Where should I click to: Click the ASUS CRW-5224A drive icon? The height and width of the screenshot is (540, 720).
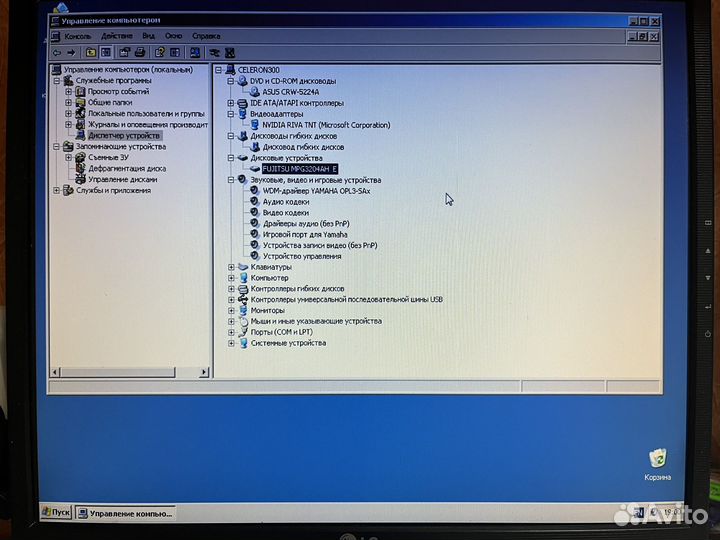[255, 92]
